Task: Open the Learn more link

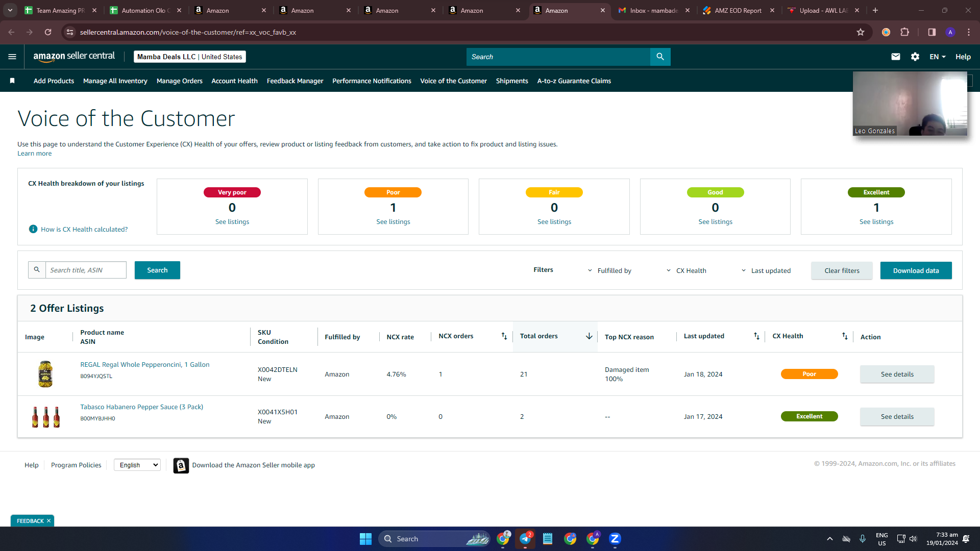Action: pos(34,154)
